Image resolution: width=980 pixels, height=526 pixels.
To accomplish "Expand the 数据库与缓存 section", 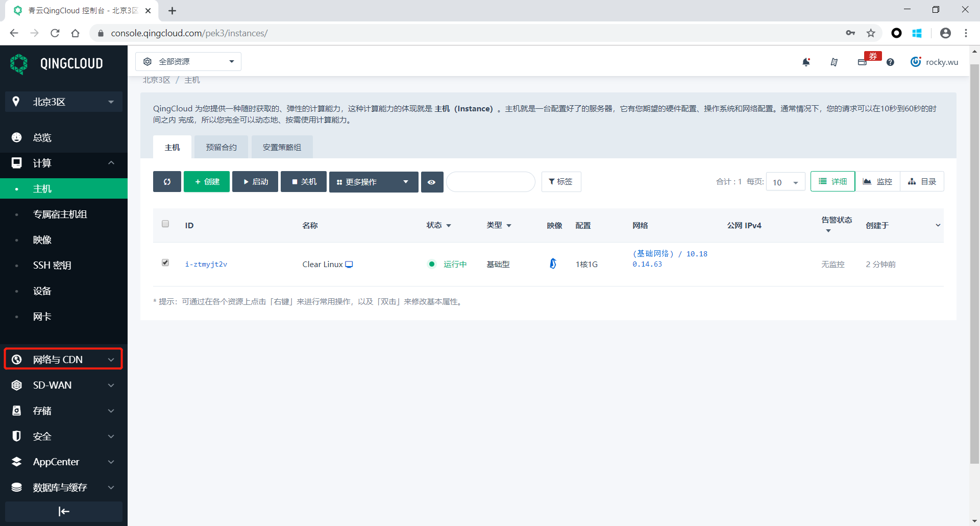I will 64,487.
